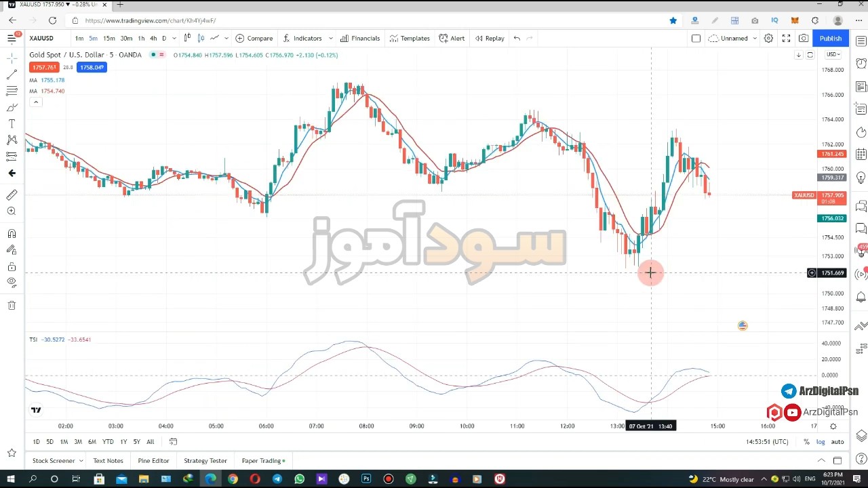Open the Compare symbol button
The image size is (868, 488).
coord(254,39)
